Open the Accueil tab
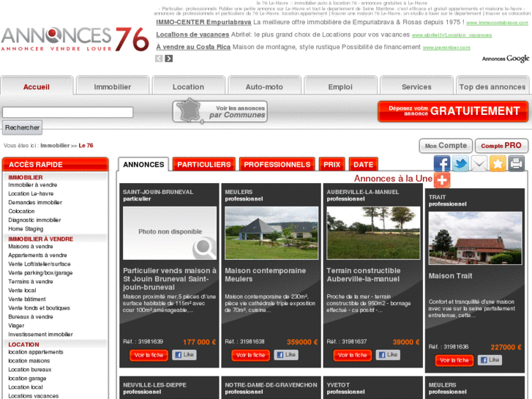This screenshot has height=399, width=532. pyautogui.click(x=37, y=86)
